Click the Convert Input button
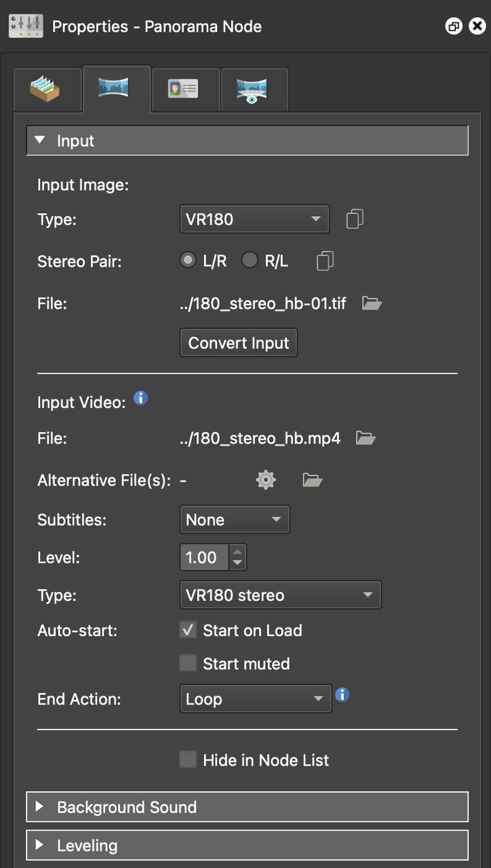The image size is (491, 868). coord(239,342)
